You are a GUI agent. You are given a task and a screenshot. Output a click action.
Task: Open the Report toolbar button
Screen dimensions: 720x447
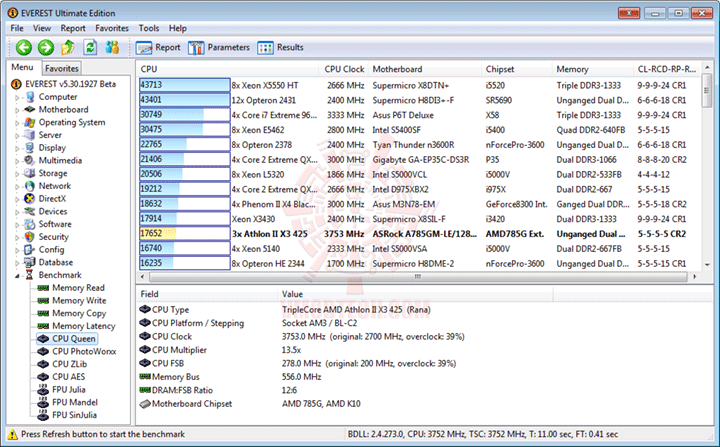coord(158,47)
